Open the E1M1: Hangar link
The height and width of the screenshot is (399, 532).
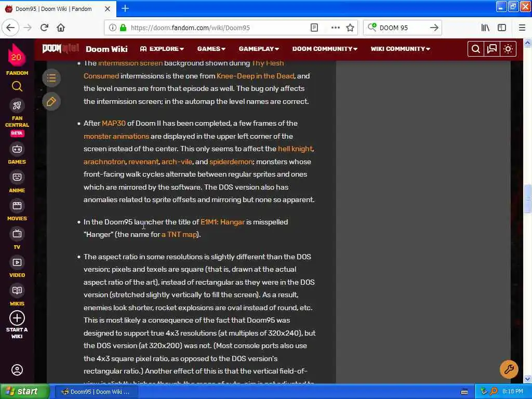click(x=222, y=222)
